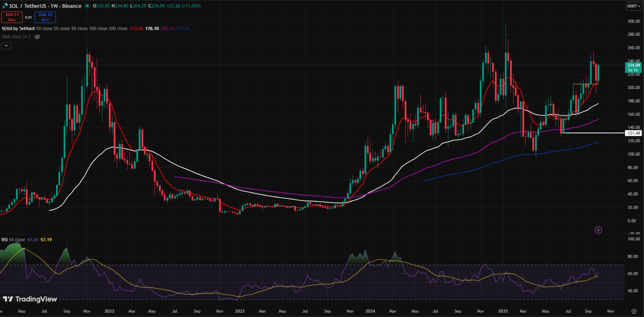Select the MBB close 34 2 label
The height and width of the screenshot is (317, 644).
coord(16,37)
